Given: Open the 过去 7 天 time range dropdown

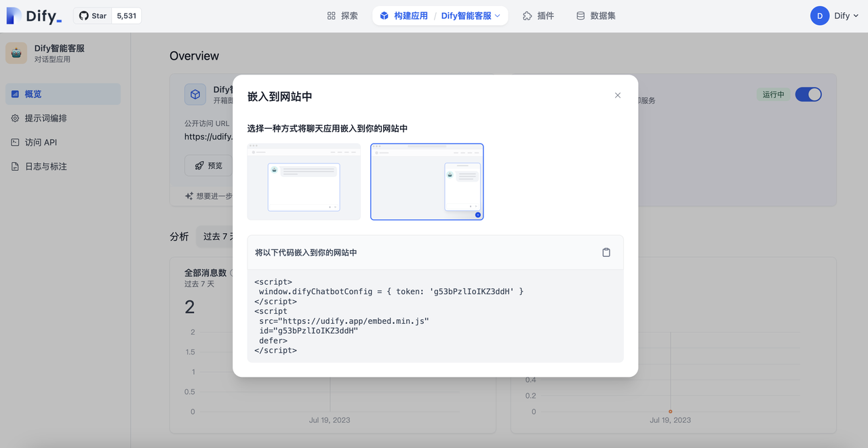Looking at the screenshot, I should coord(214,237).
